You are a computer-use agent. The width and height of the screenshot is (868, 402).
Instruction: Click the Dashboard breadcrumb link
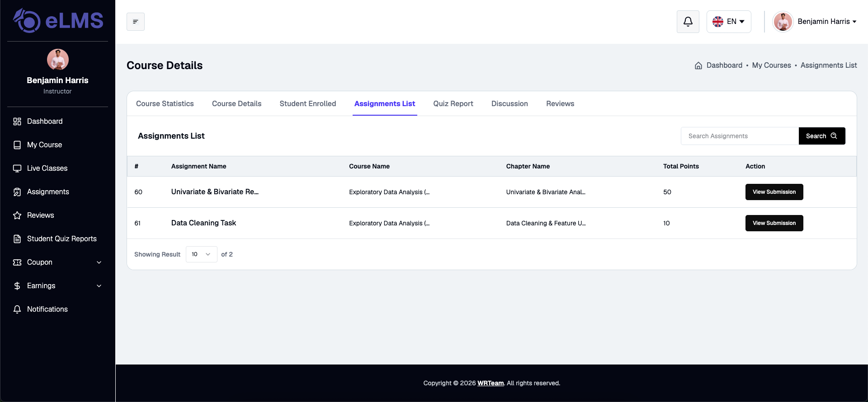[x=724, y=65]
